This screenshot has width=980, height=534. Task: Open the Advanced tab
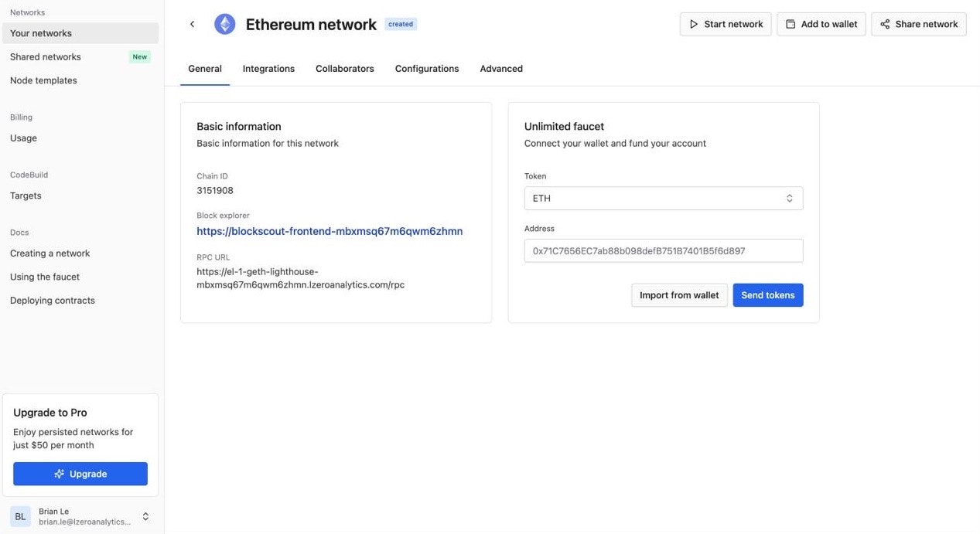501,69
